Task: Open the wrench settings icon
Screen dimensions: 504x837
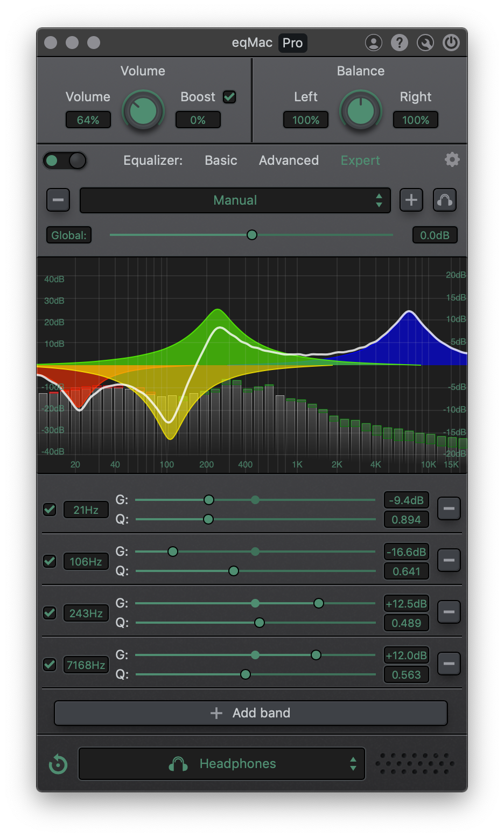Action: pyautogui.click(x=425, y=43)
